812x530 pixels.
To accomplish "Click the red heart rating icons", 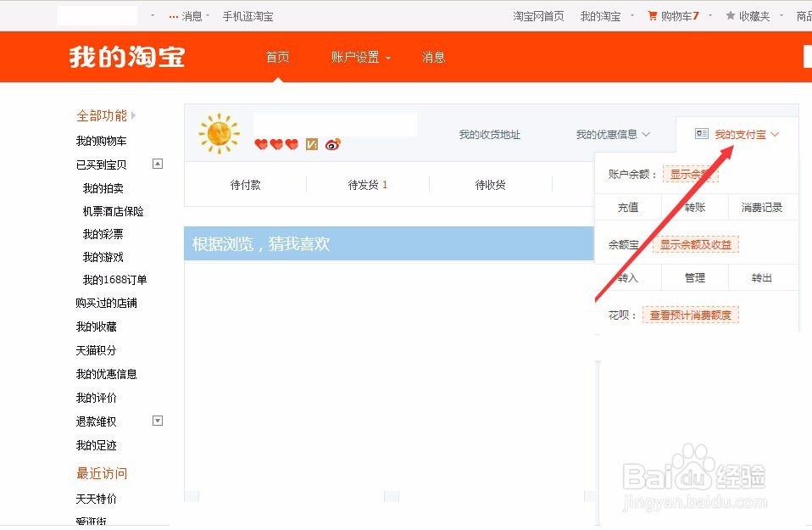I will (277, 144).
